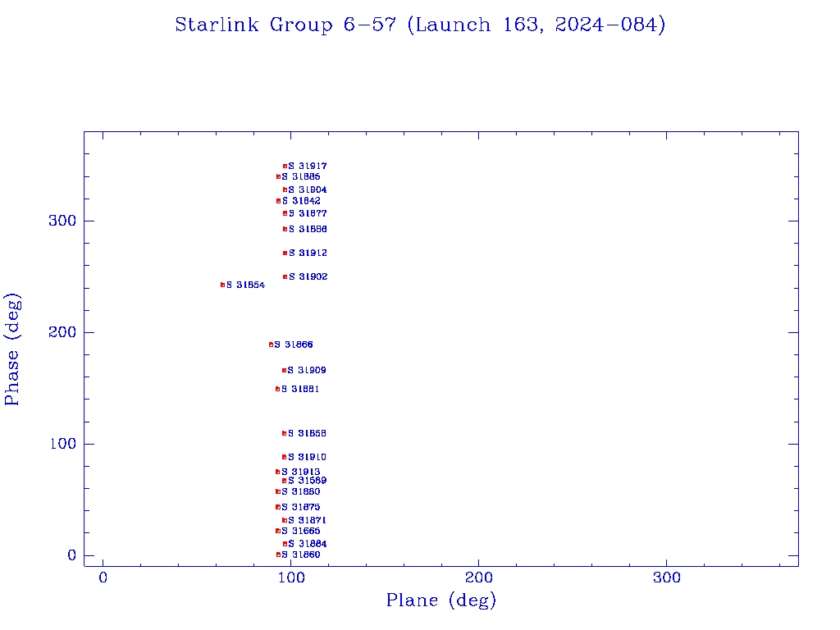Click the red marker for S 31875
The image size is (840, 630).
pyautogui.click(x=277, y=507)
